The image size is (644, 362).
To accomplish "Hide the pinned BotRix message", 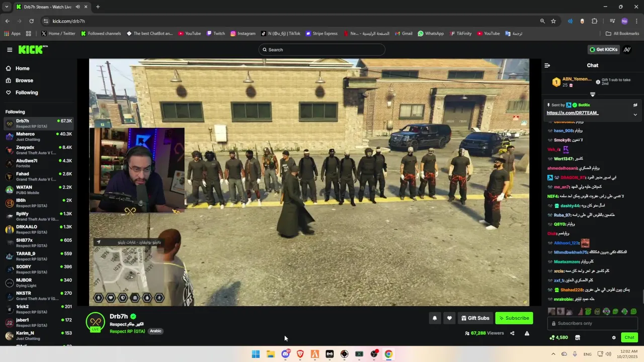I will point(635,105).
